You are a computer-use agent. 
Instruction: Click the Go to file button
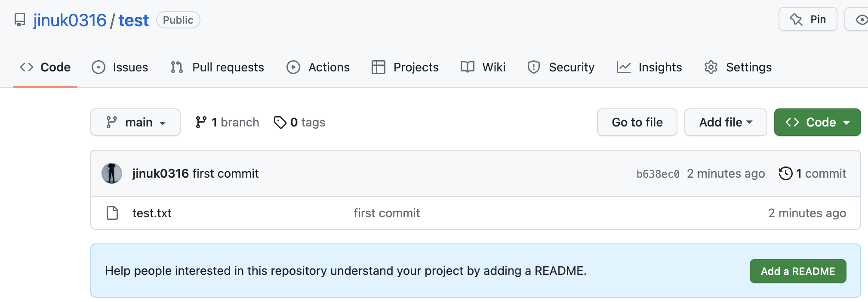[x=637, y=123]
